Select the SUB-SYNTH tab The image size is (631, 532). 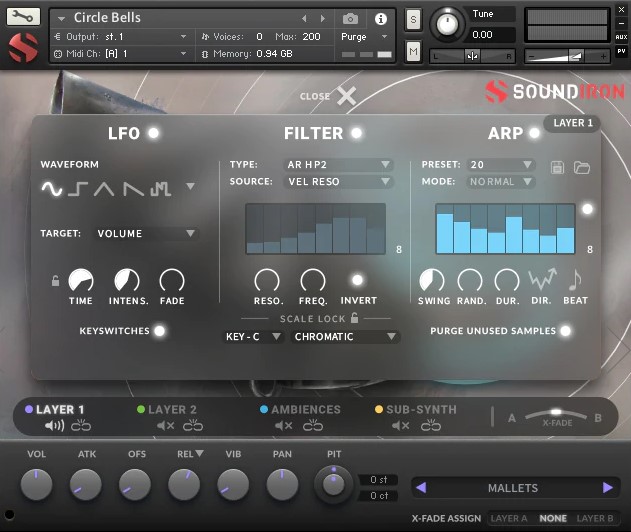(x=421, y=410)
